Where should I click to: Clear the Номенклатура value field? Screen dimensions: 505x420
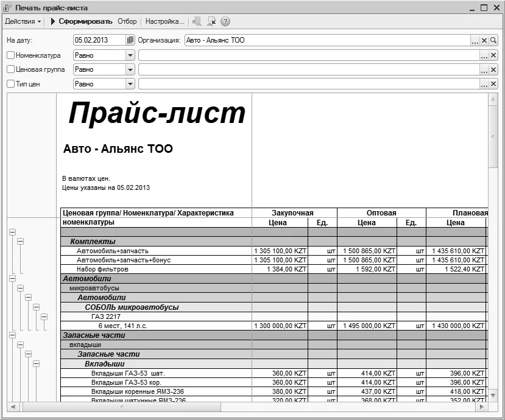493,55
